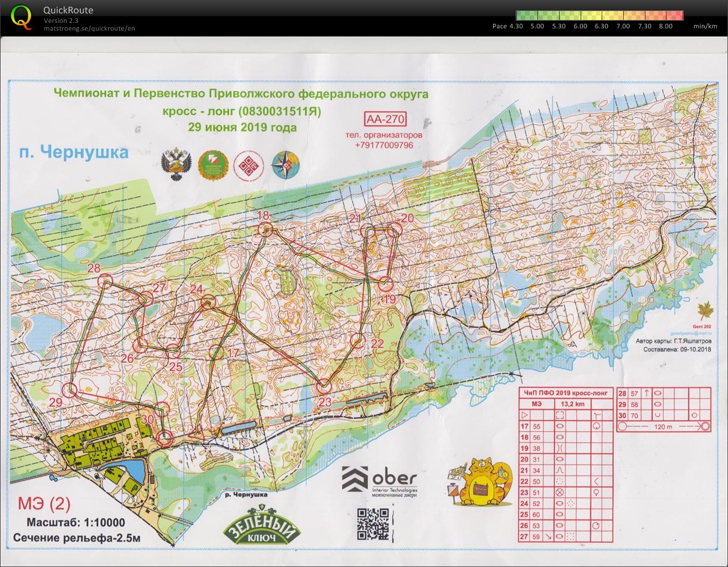The image size is (728, 567).
Task: Click the compass rose logo
Action: click(285, 165)
